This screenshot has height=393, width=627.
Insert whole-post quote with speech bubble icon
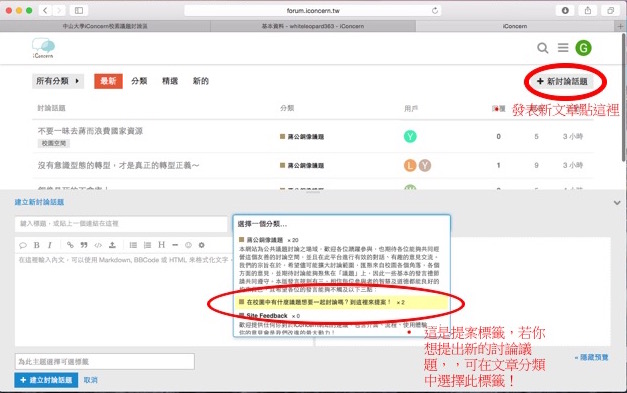(23, 245)
